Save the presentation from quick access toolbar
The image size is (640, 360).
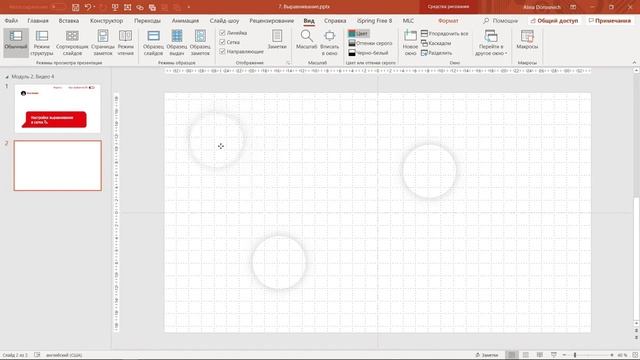(x=76, y=7)
